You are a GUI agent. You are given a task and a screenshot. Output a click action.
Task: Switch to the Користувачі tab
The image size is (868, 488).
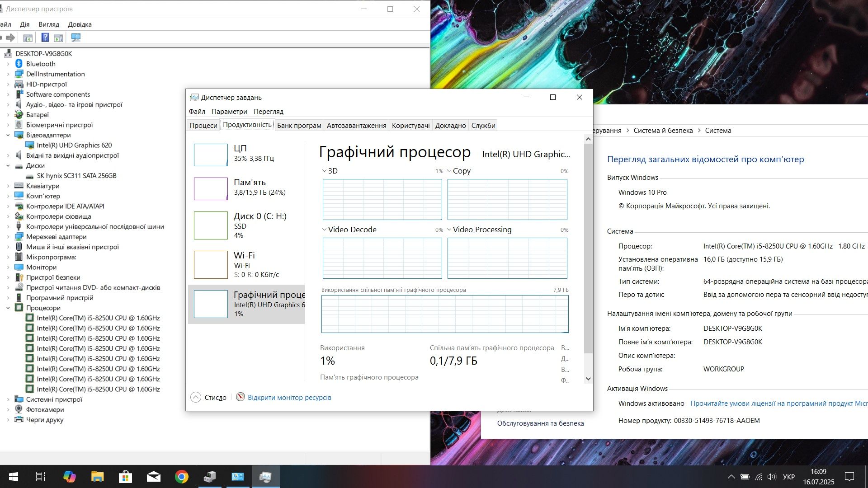click(410, 125)
